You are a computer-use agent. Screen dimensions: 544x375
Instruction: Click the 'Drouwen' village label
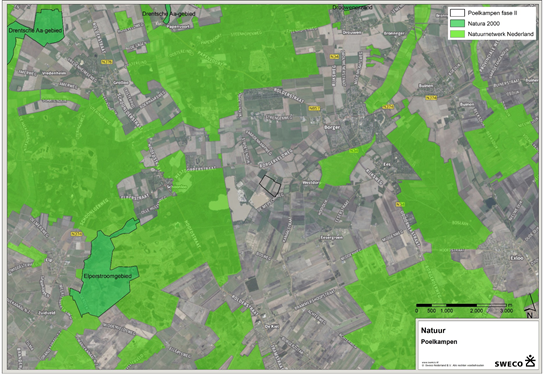coord(352,32)
